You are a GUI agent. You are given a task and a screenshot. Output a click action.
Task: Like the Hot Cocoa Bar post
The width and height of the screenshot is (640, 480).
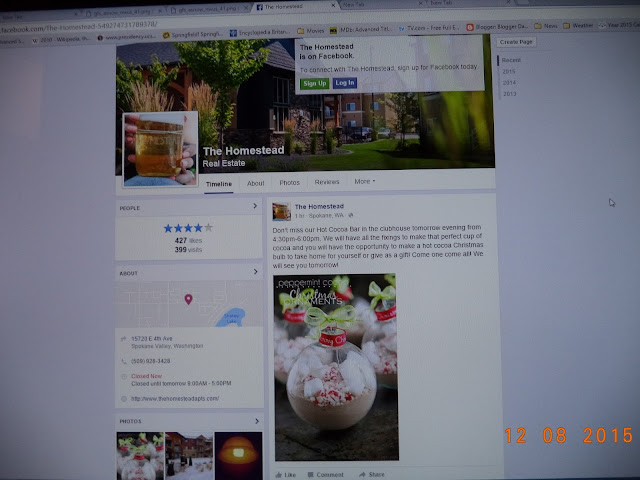point(285,475)
